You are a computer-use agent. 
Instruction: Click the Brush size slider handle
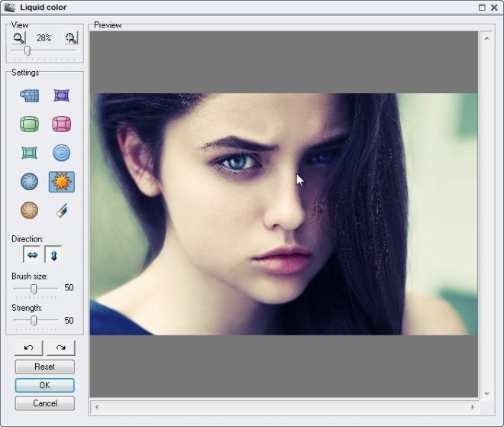point(34,289)
